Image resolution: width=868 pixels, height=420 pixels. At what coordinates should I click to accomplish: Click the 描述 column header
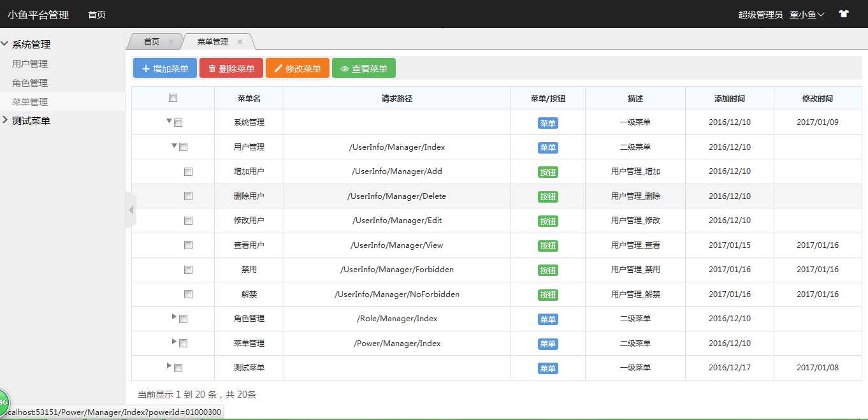635,99
